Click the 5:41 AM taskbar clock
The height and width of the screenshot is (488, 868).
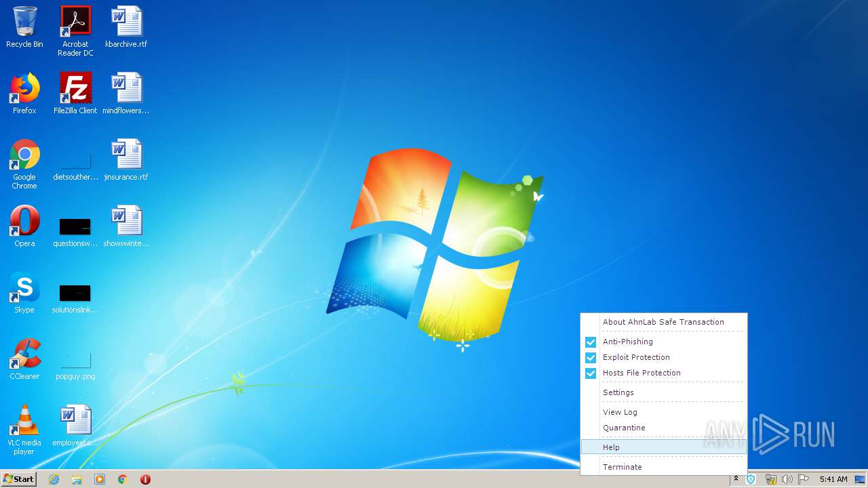(x=833, y=479)
